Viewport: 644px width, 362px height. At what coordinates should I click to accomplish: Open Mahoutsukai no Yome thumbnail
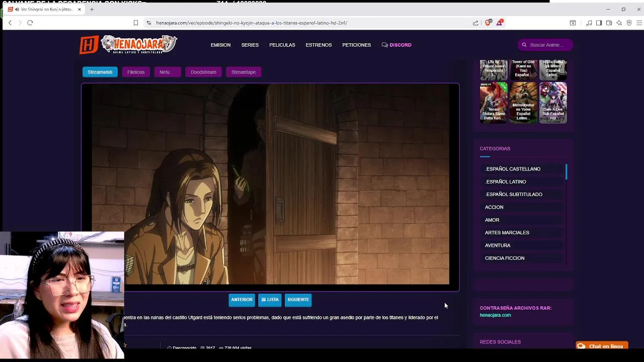pos(523,103)
